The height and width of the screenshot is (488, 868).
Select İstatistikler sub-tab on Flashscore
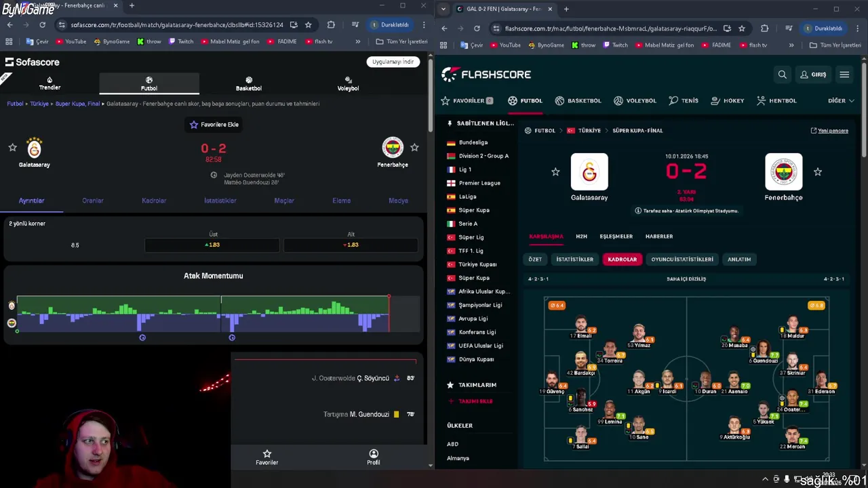(x=574, y=260)
